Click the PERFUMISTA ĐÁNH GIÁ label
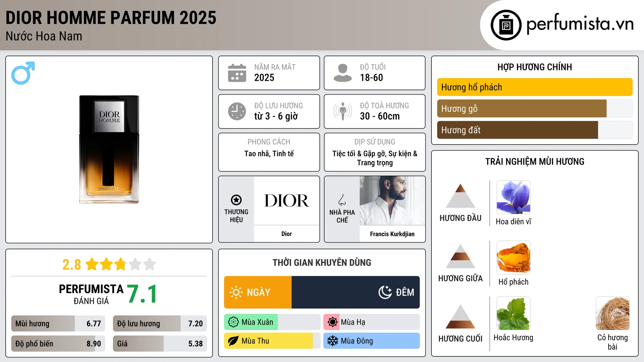This screenshot has height=362, width=644. (91, 294)
